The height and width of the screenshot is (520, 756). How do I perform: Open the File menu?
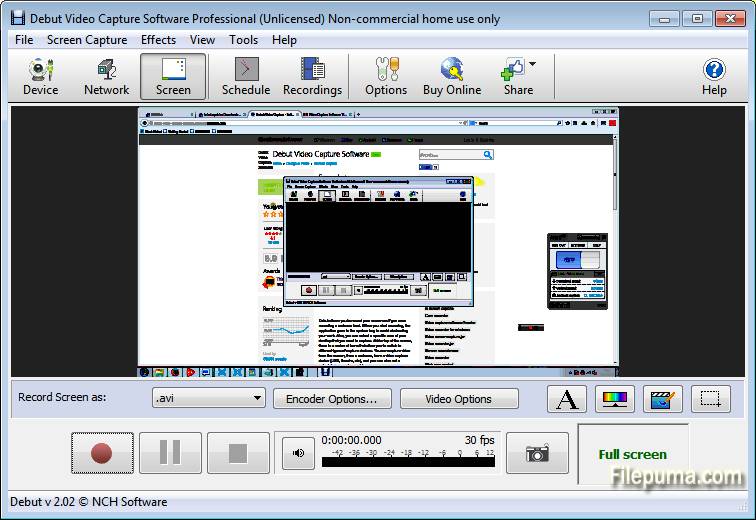point(24,40)
